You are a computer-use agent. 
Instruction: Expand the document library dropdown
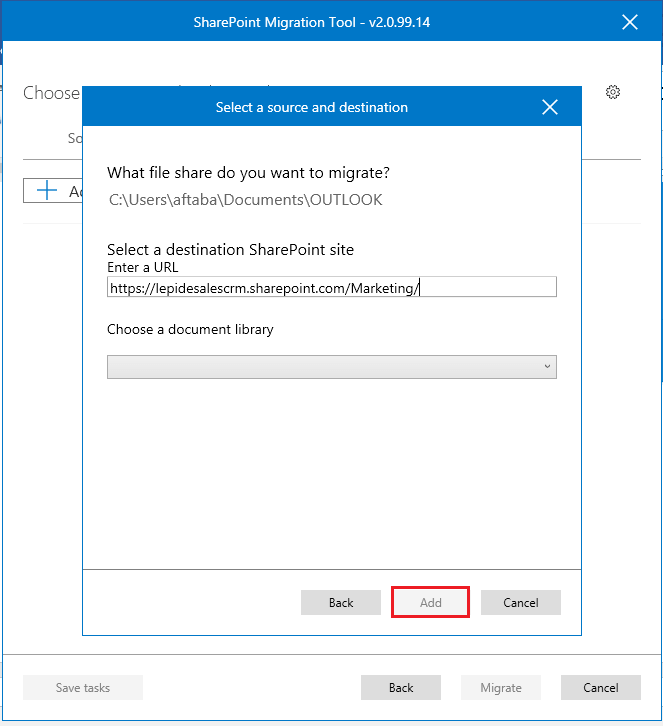coord(332,367)
